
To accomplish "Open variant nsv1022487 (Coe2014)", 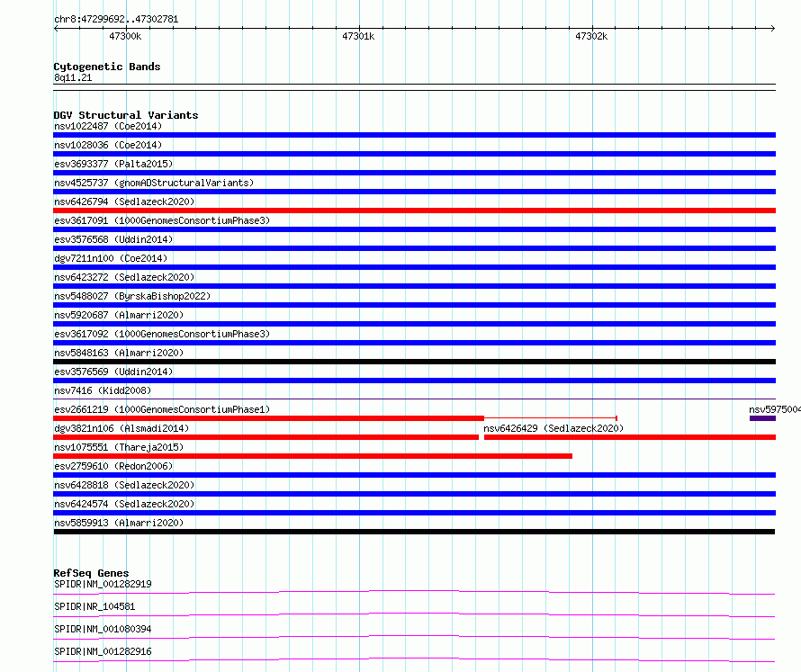I will (108, 126).
